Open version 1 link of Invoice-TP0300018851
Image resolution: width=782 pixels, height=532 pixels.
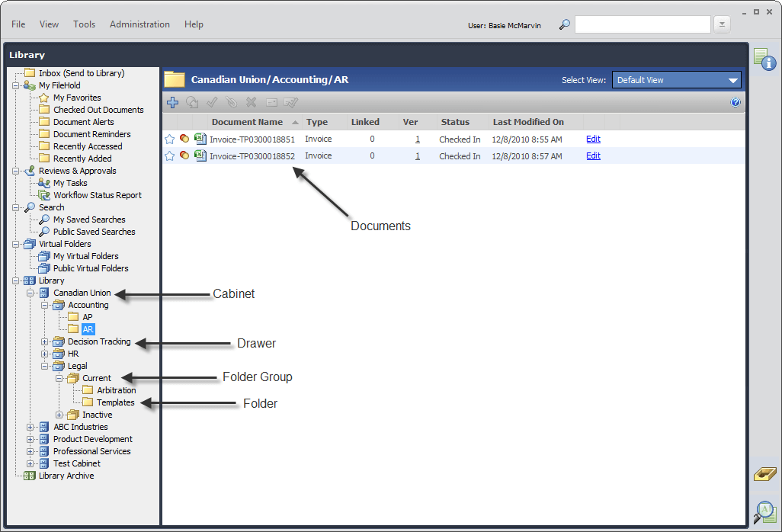[x=418, y=139]
